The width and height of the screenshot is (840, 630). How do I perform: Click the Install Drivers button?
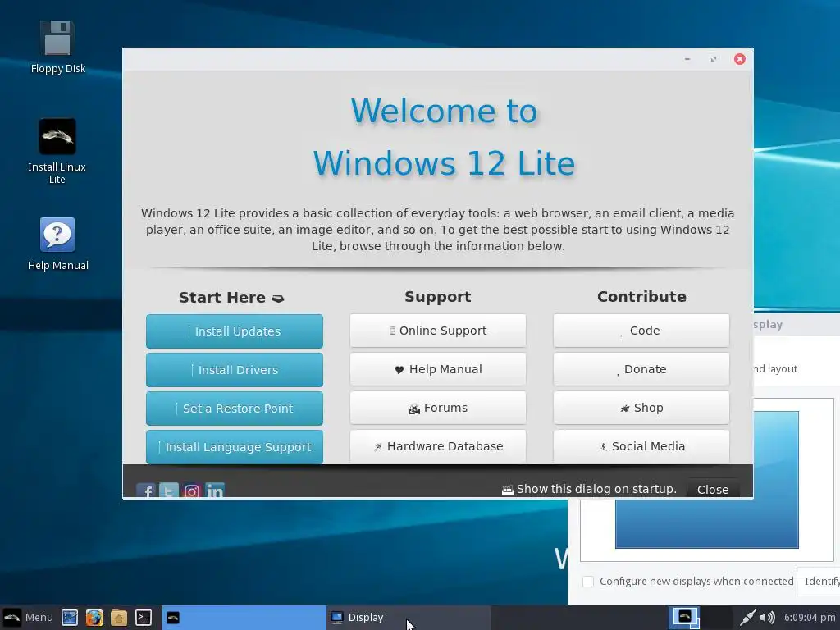tap(235, 370)
